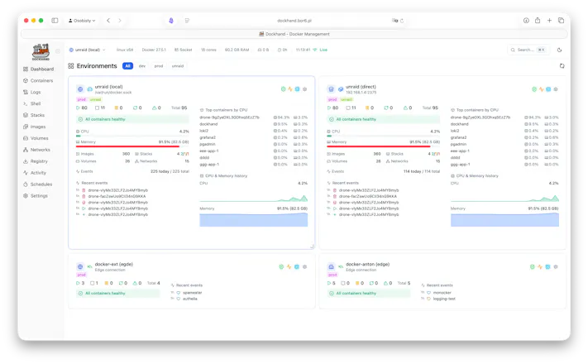
Task: Open the Logs page in sidebar
Action: (x=32, y=92)
